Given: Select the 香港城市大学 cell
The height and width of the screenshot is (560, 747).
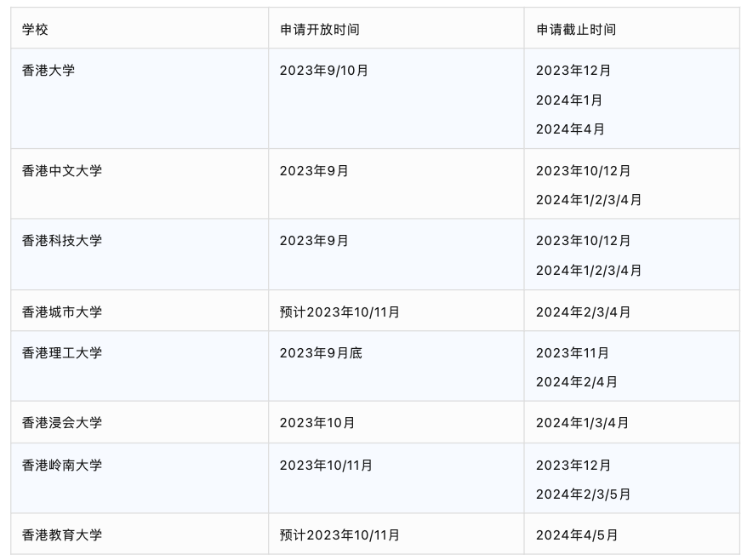Looking at the screenshot, I should 62,312.
